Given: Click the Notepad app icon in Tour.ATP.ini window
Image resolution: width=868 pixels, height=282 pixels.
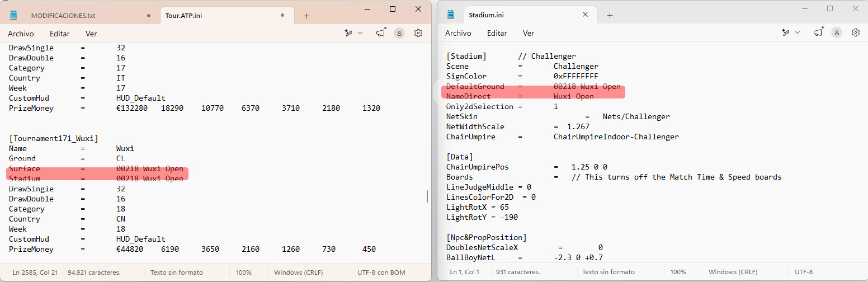Looking at the screenshot, I should [13, 15].
